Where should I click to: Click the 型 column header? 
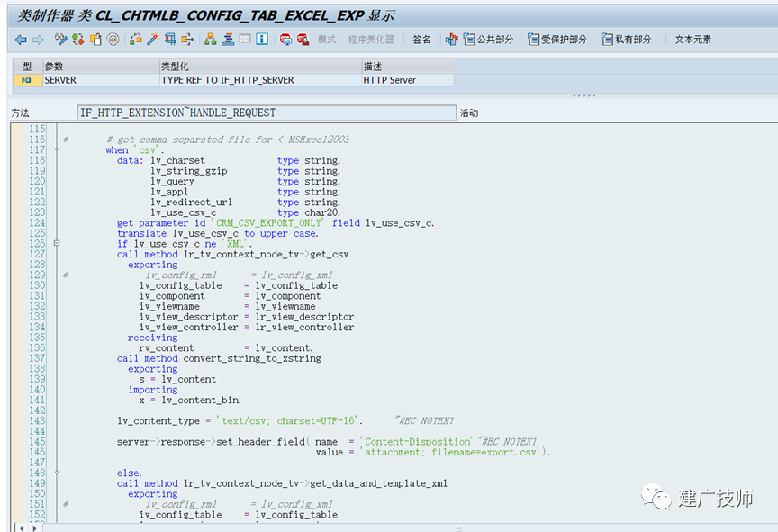pyautogui.click(x=28, y=67)
